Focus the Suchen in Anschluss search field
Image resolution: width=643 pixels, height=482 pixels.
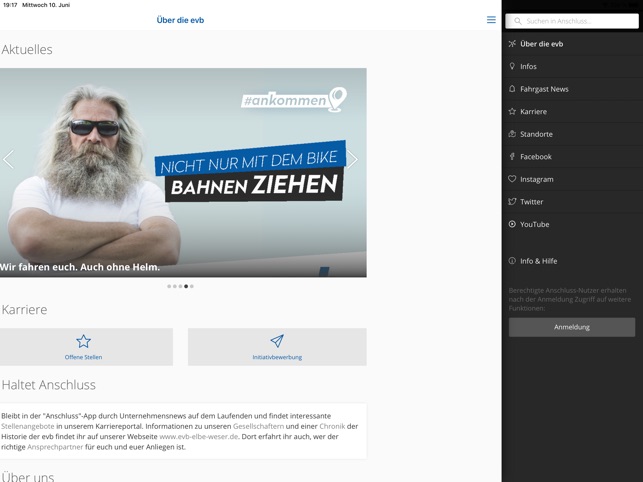click(x=572, y=21)
